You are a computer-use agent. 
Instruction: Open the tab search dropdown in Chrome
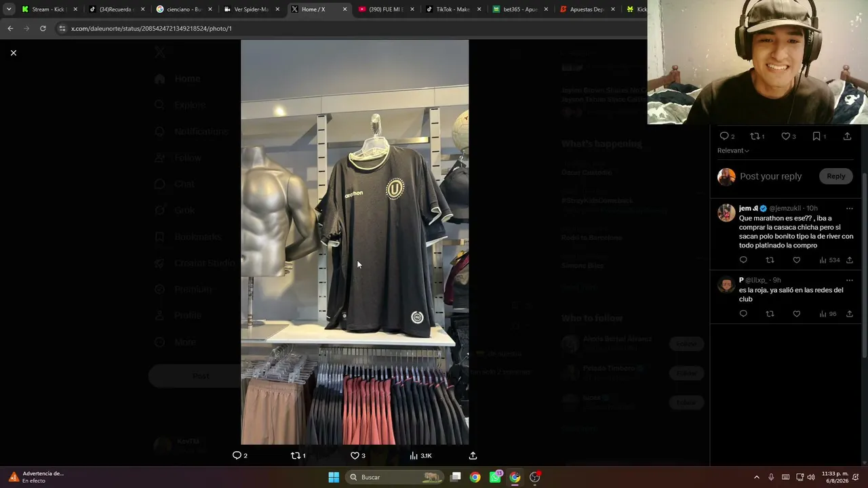[x=9, y=9]
